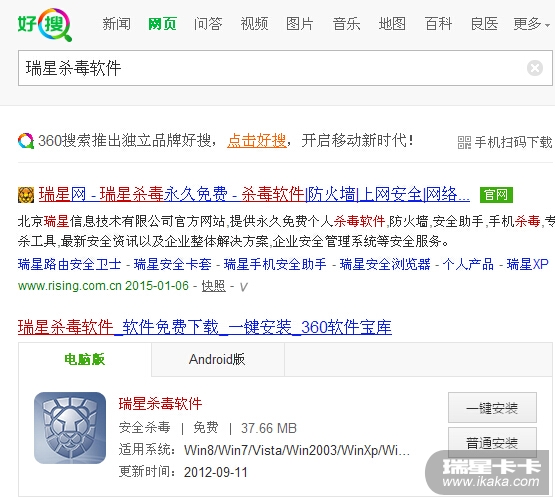555x500 pixels.
Task: Open the Rising antivirus shield app icon
Action: click(x=70, y=427)
